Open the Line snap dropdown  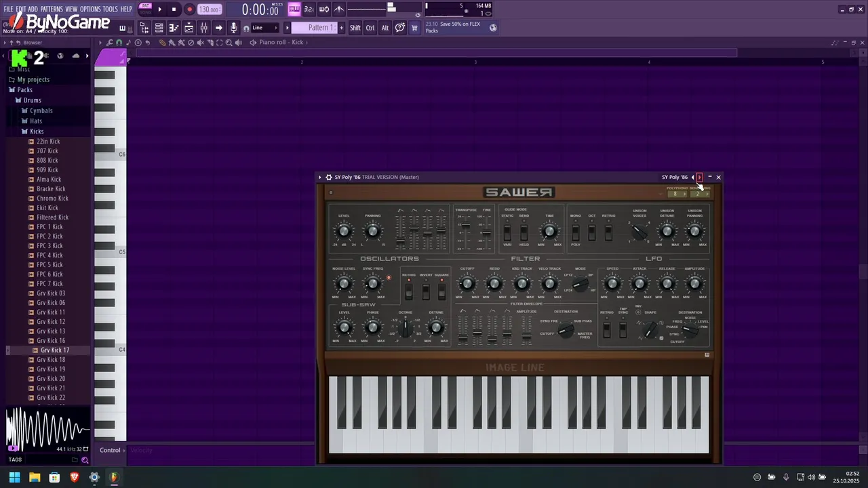pyautogui.click(x=265, y=28)
